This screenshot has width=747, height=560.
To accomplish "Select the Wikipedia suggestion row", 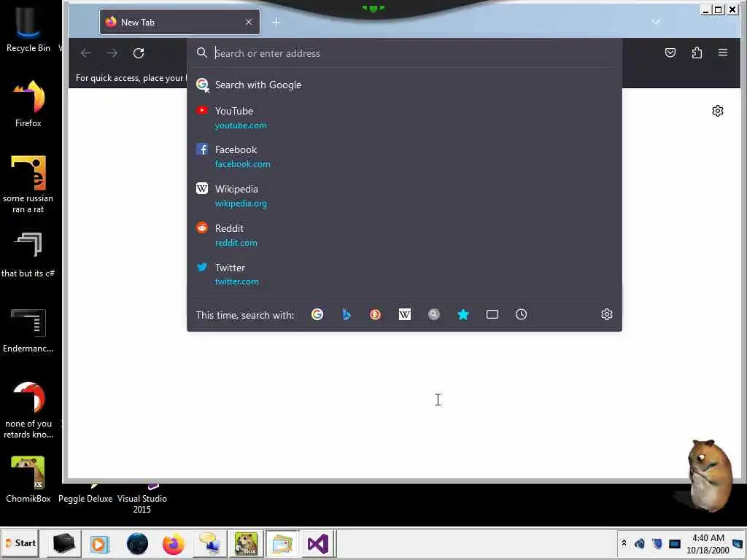I will click(x=404, y=195).
